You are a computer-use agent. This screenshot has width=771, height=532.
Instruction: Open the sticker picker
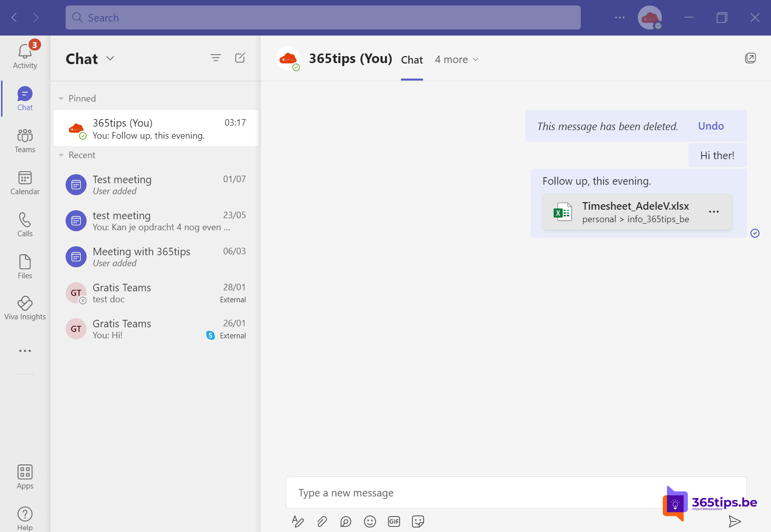(x=418, y=521)
